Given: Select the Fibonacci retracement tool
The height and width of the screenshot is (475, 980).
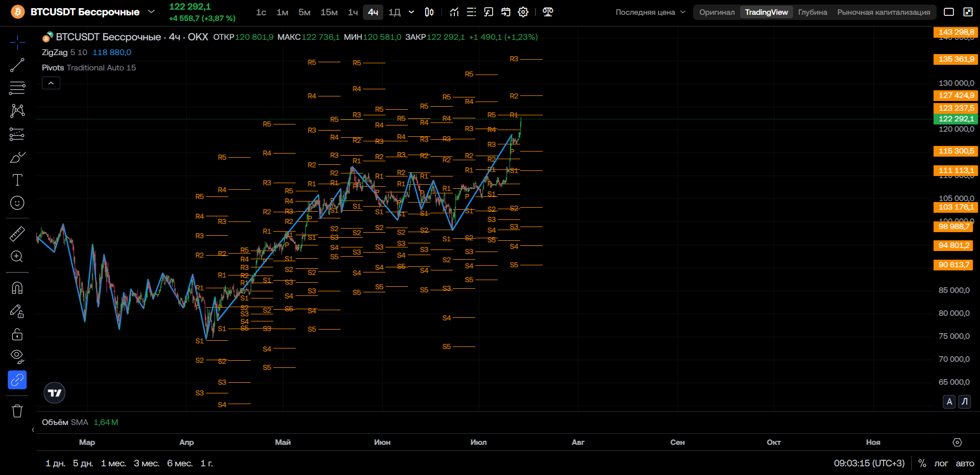Looking at the screenshot, I should click(x=17, y=88).
